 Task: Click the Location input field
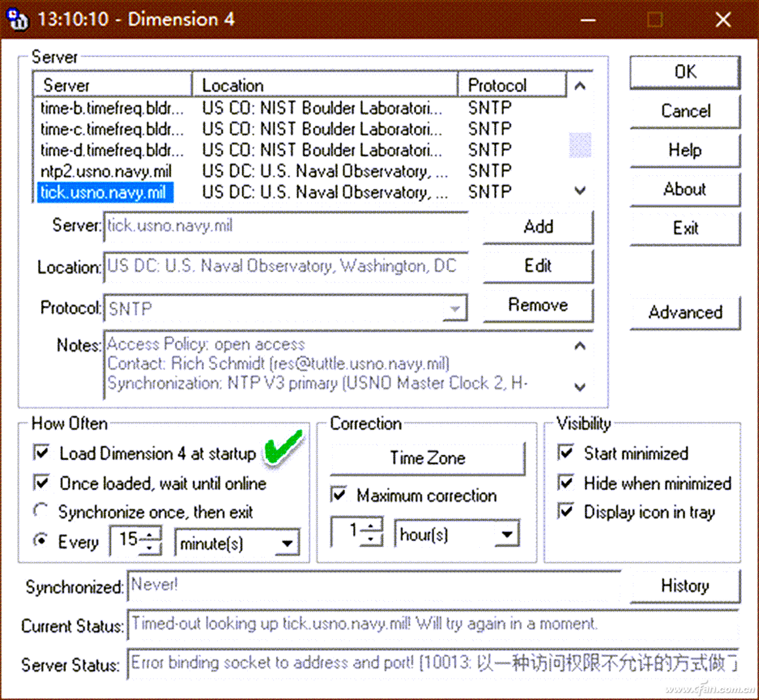[286, 266]
